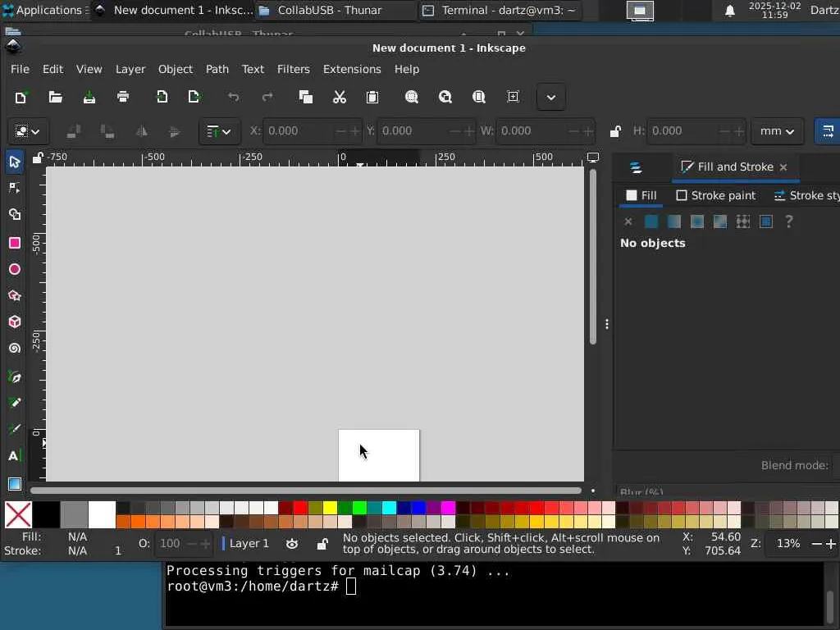Open the mm units dropdown
840x630 pixels.
click(777, 131)
